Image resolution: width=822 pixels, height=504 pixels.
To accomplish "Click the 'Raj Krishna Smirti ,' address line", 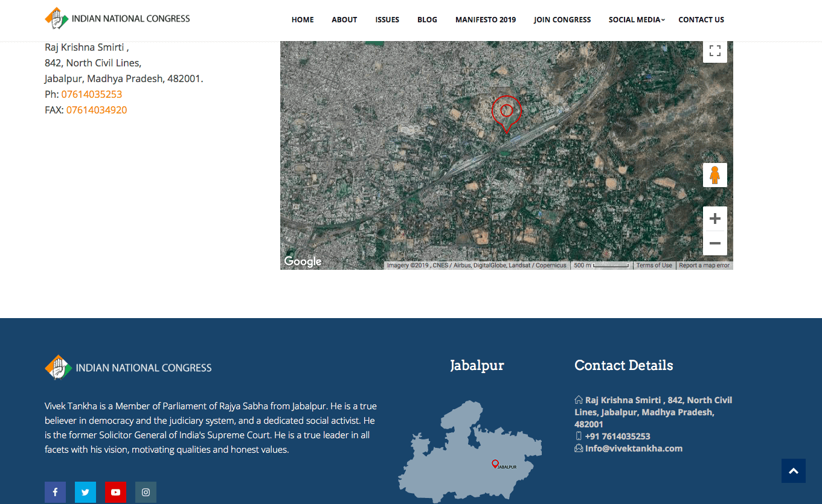I will pyautogui.click(x=87, y=47).
